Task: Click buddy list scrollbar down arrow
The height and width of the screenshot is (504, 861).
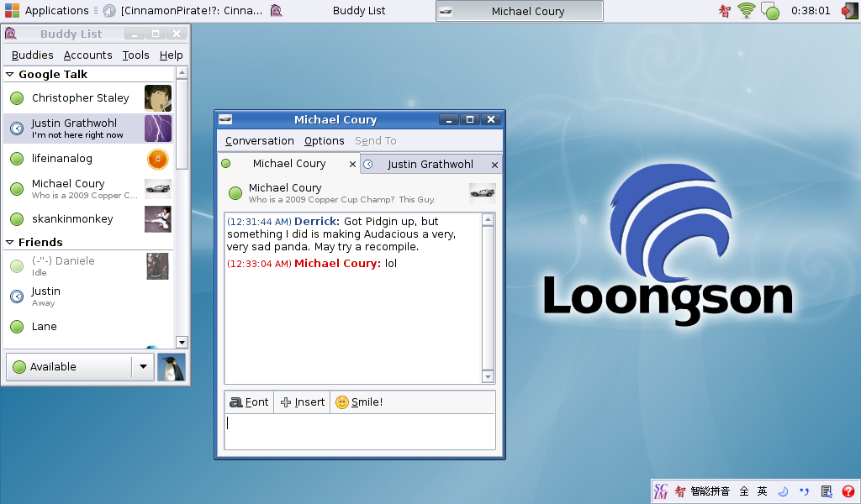Action: (x=182, y=342)
